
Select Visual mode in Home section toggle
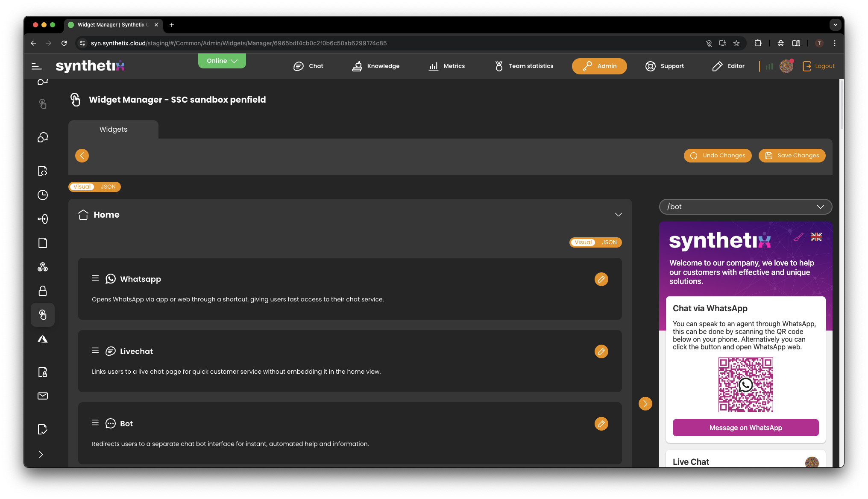pos(583,242)
